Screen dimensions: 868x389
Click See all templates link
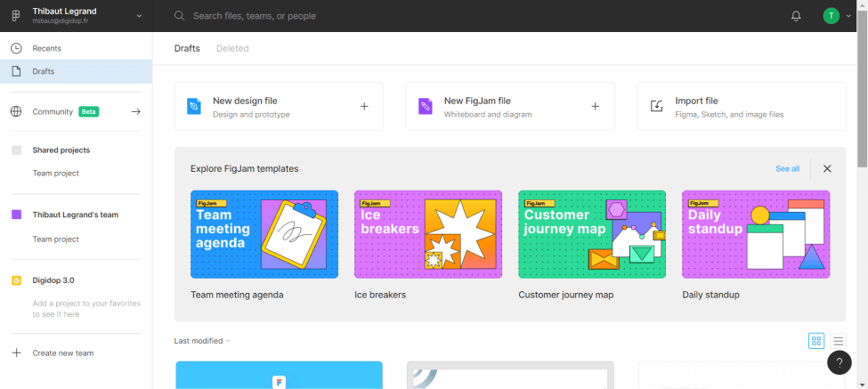click(x=787, y=169)
